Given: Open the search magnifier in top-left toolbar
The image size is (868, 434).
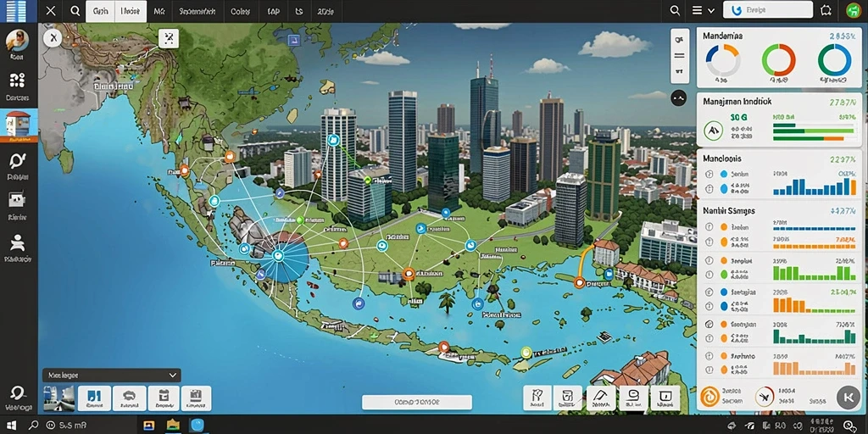Looking at the screenshot, I should click(x=75, y=10).
